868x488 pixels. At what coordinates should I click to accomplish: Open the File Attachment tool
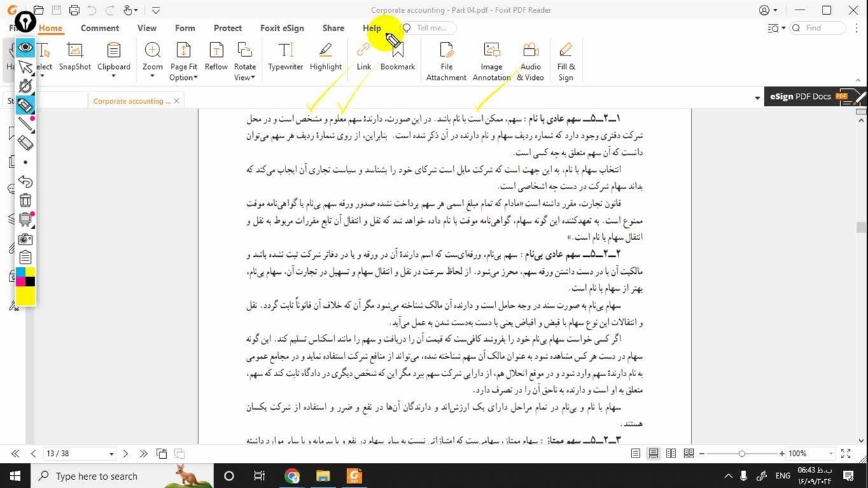coord(446,60)
